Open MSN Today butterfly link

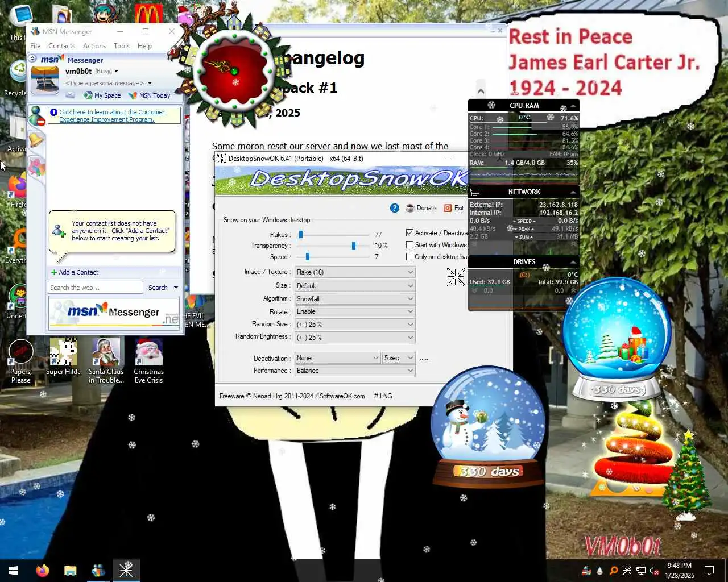tap(150, 95)
